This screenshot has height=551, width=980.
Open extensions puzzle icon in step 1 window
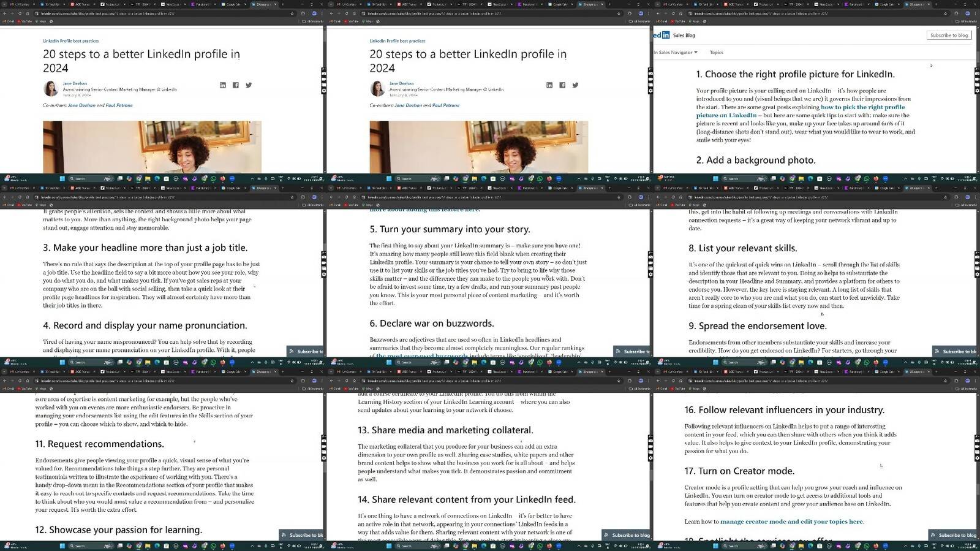point(956,13)
